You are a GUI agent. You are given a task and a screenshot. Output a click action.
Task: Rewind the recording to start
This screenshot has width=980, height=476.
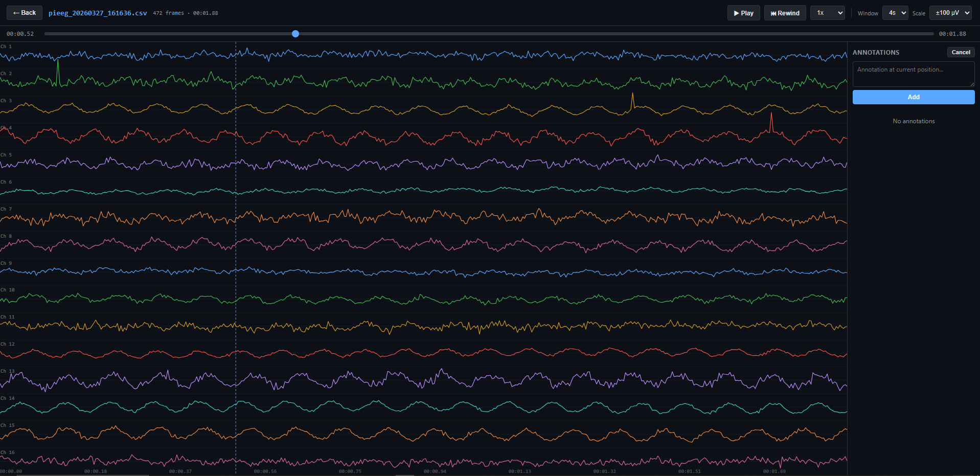tap(785, 13)
